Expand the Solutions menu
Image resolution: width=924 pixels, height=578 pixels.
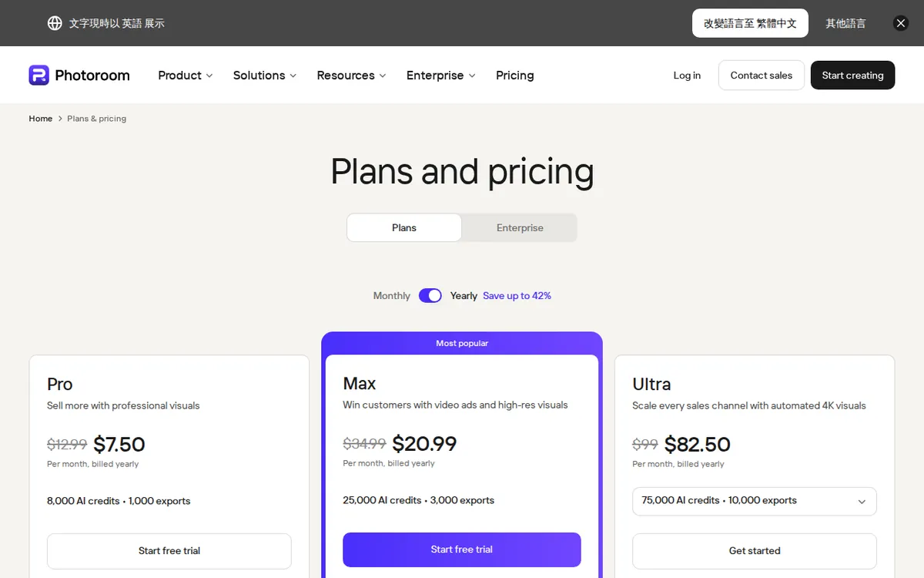tap(265, 76)
